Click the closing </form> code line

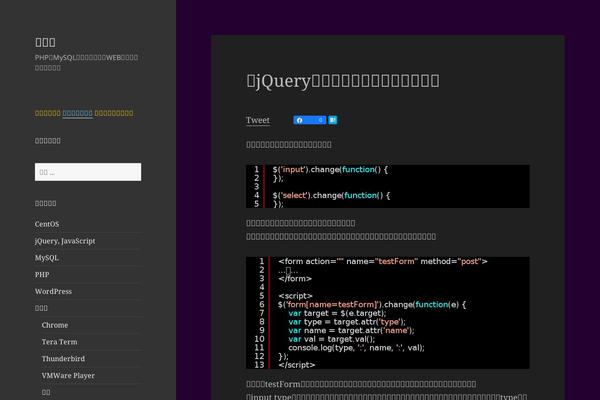click(x=295, y=279)
